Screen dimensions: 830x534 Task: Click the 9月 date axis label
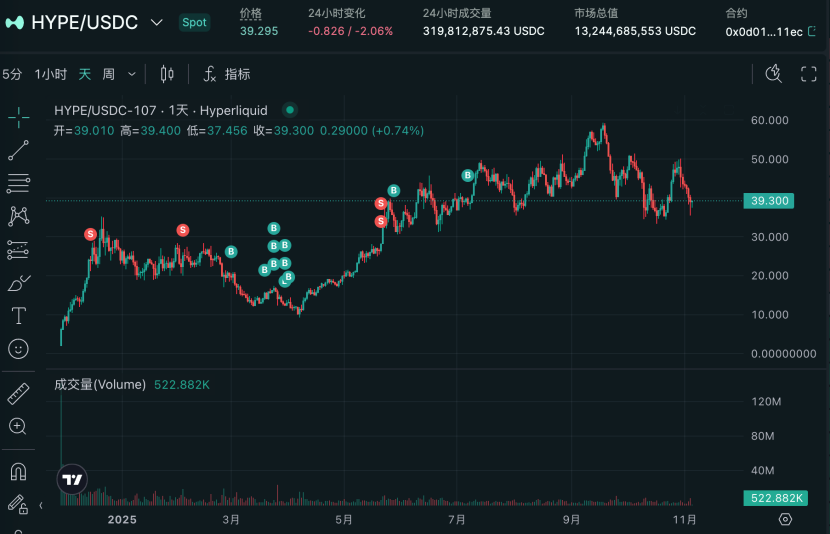point(572,520)
